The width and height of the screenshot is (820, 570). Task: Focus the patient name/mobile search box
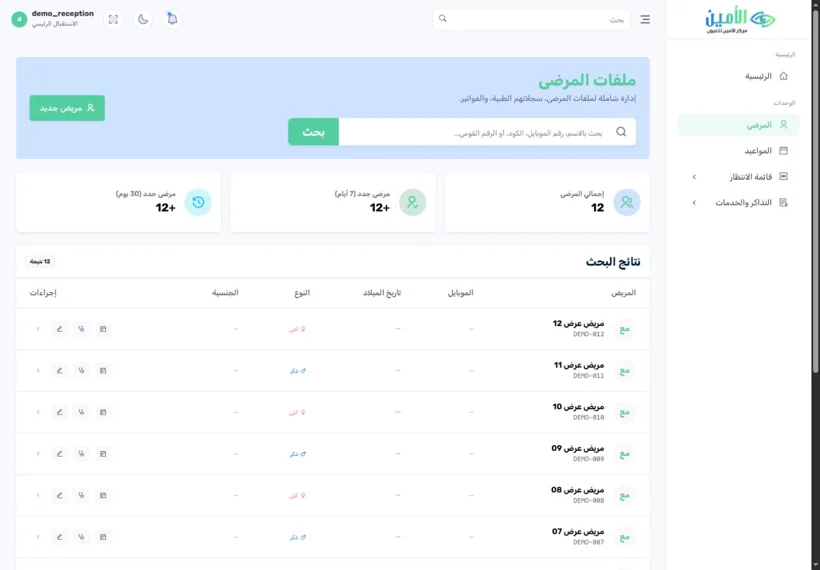pos(487,132)
